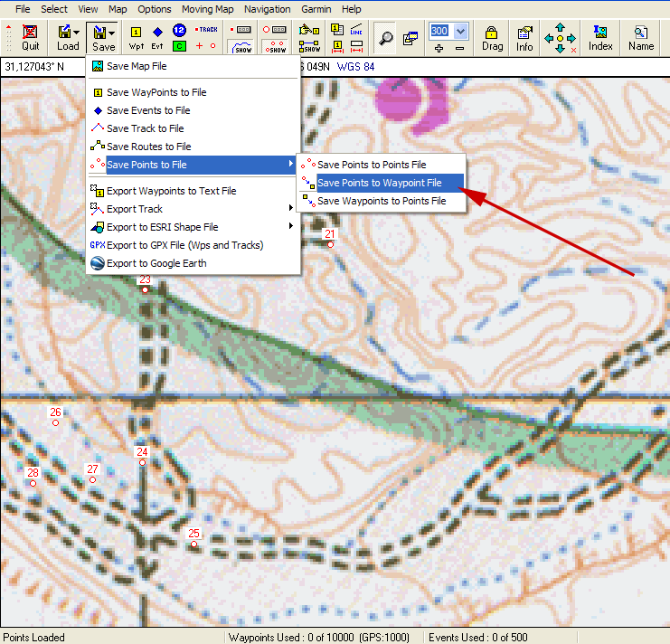This screenshot has height=644, width=670.
Task: Click the Quit toolbar button
Action: point(30,38)
